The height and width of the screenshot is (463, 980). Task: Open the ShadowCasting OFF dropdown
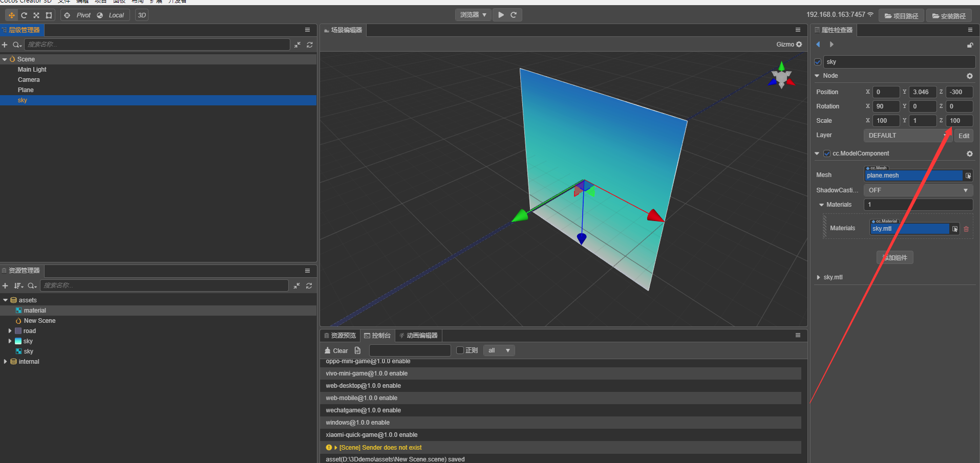(x=918, y=190)
